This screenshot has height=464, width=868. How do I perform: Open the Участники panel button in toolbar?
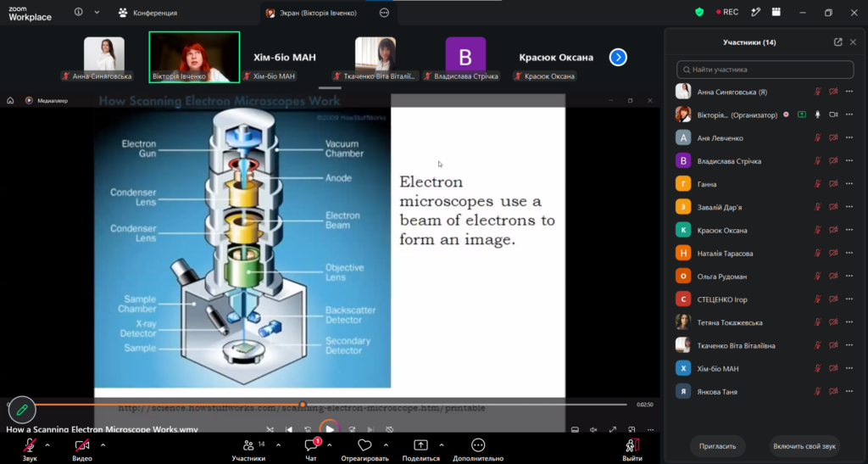[x=248, y=449]
